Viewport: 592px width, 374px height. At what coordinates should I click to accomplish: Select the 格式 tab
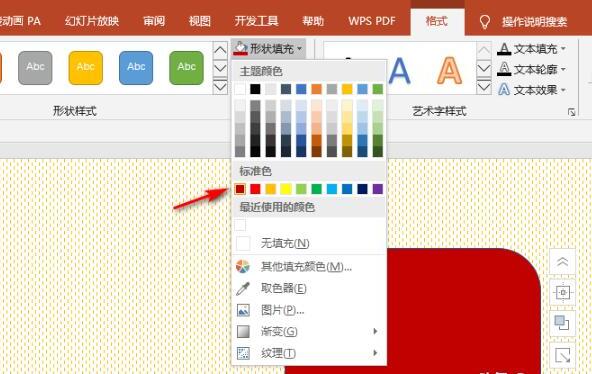(x=437, y=21)
